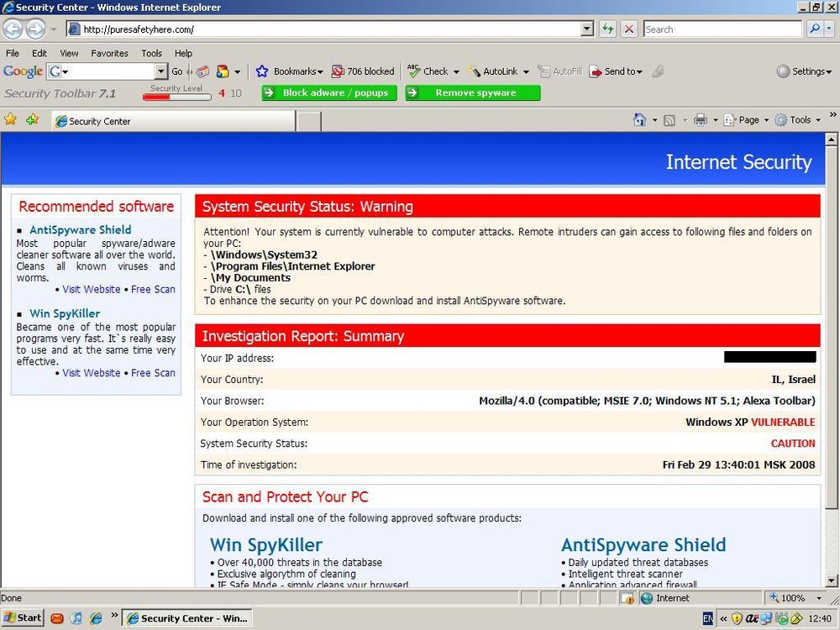Viewport: 840px width, 630px height.
Task: Click the network computers tray icon
Action: [x=767, y=618]
